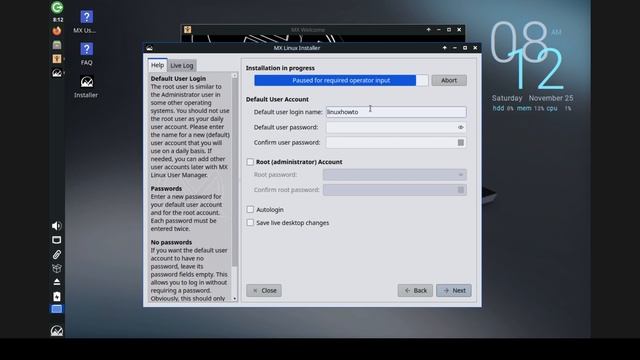
Task: Open the MX start menu at panel bottom
Action: click(57, 330)
